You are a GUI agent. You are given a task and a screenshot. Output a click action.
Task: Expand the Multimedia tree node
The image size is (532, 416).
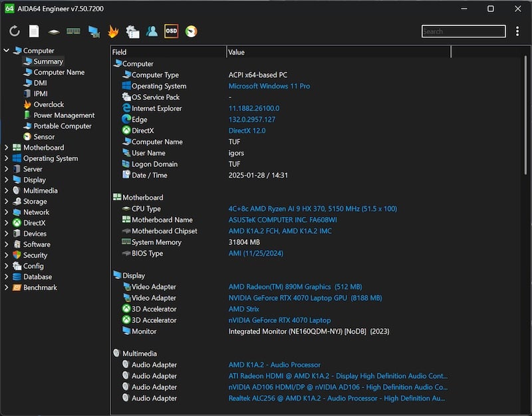pyautogui.click(x=6, y=190)
